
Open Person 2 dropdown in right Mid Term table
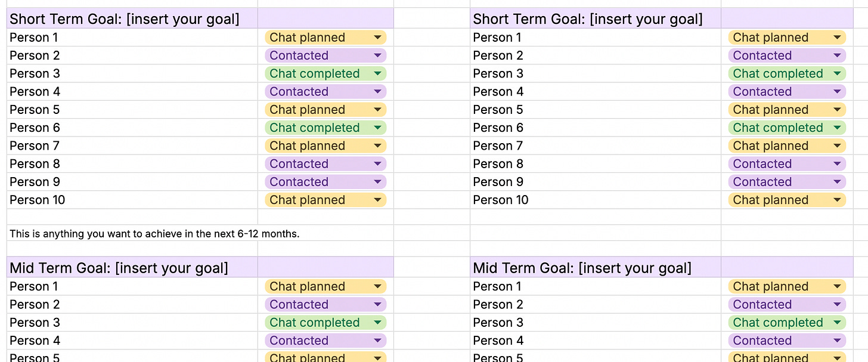tap(837, 305)
